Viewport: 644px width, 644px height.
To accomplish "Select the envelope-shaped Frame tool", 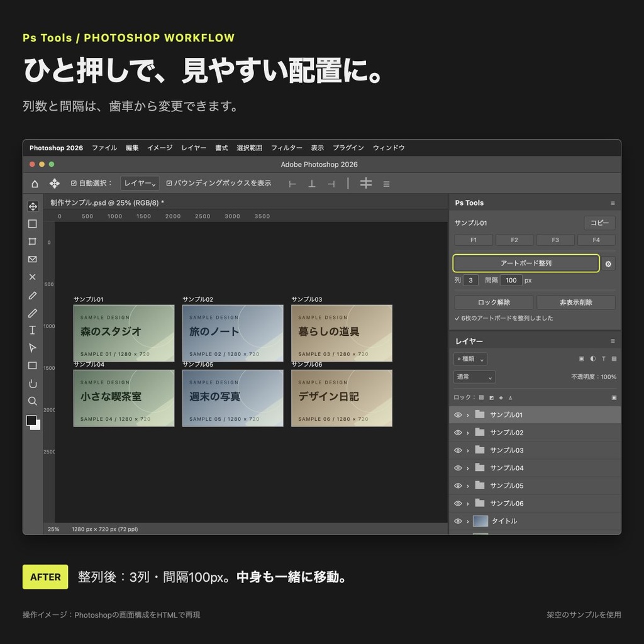I will coord(33,259).
